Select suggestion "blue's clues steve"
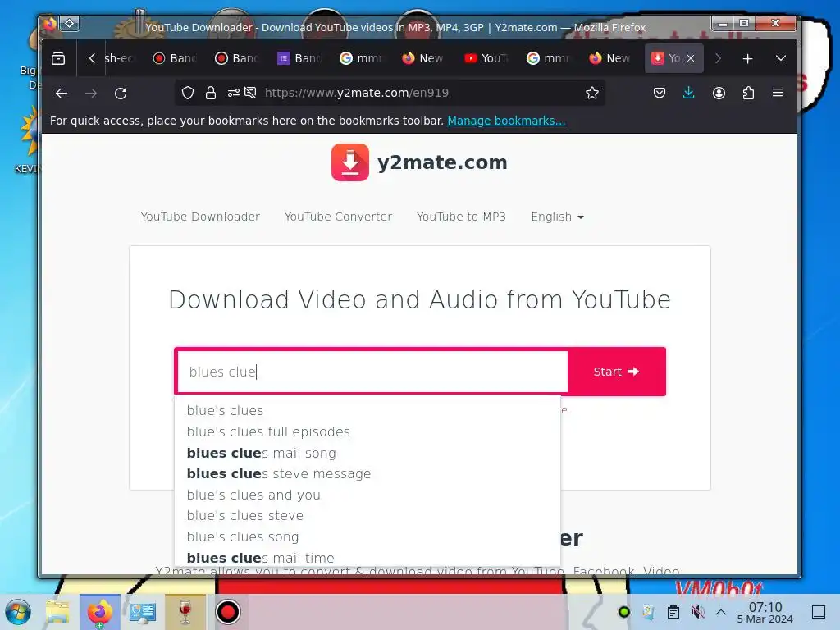The width and height of the screenshot is (840, 630). [367, 515]
